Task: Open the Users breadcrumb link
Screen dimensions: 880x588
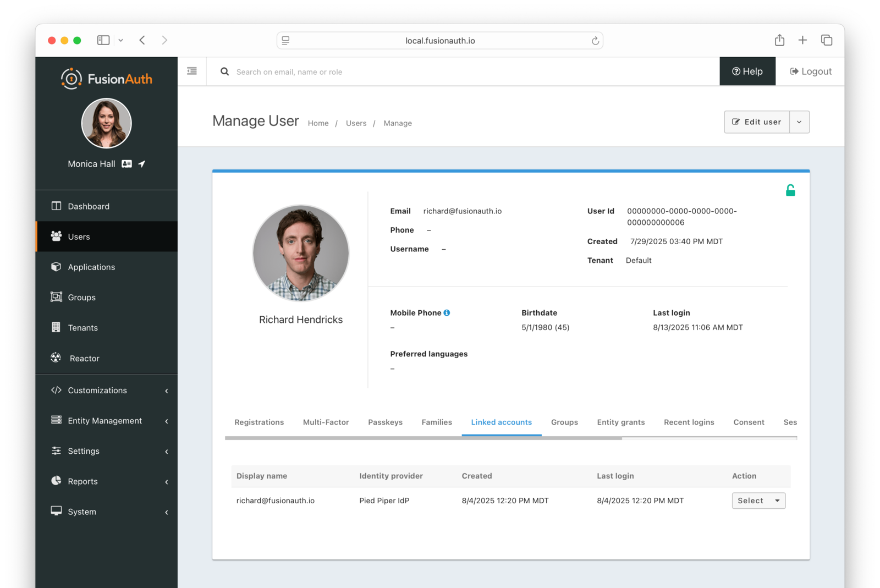Action: [x=356, y=123]
